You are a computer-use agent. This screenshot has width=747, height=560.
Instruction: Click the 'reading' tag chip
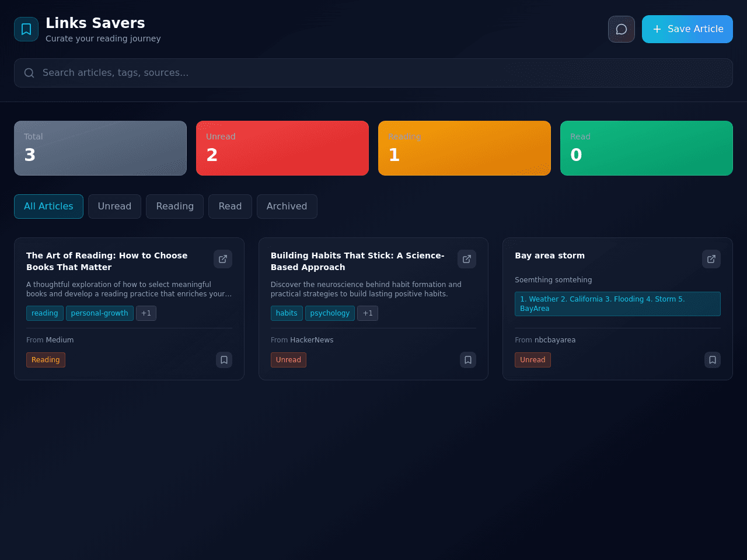(45, 313)
